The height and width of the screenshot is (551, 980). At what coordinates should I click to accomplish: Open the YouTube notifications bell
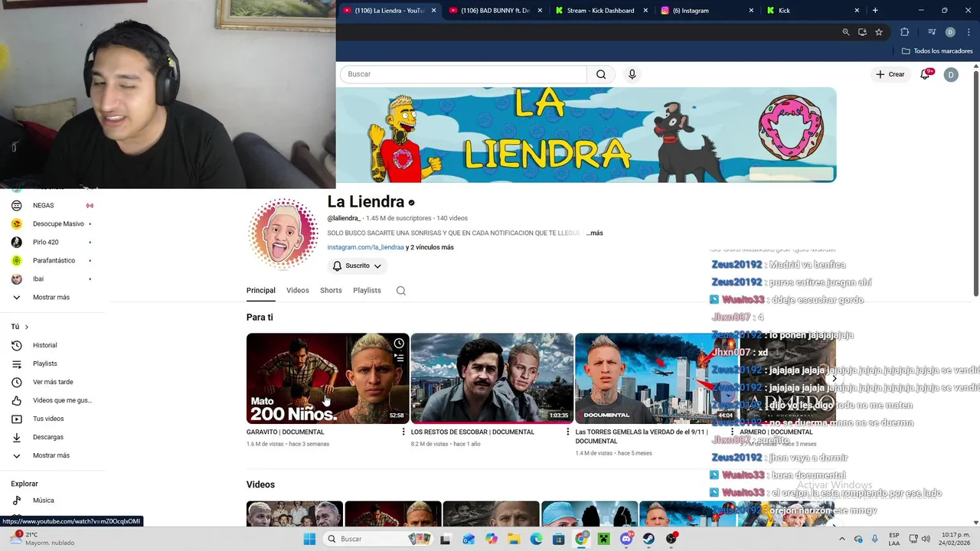[x=926, y=74]
